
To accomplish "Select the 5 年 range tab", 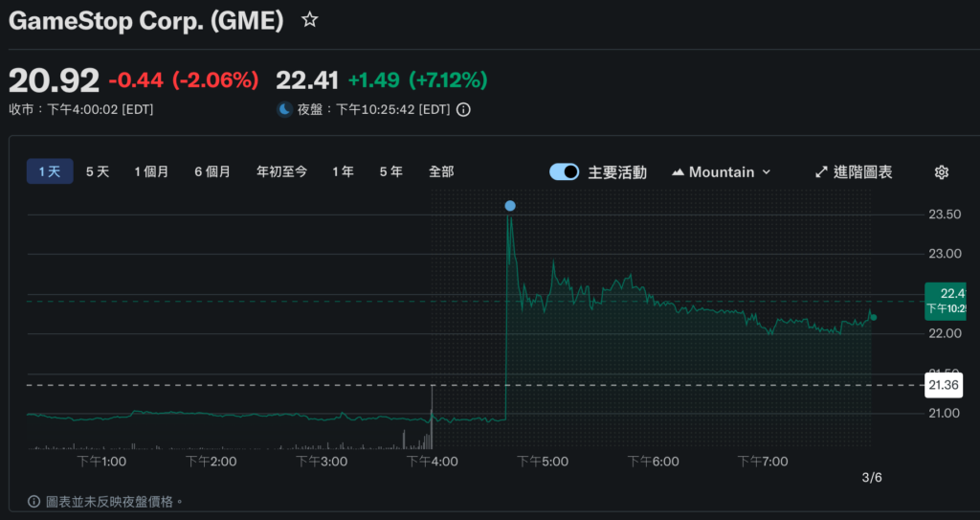I will (x=391, y=171).
